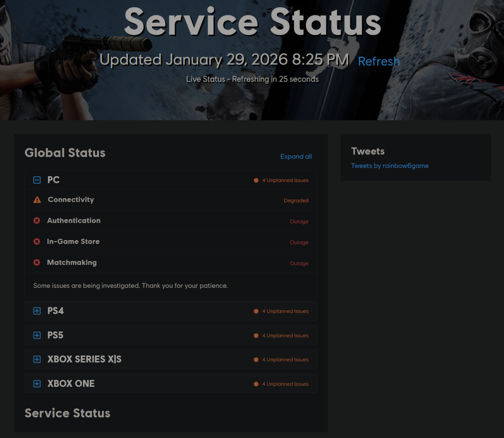Click PS4 '4 Unplanned Issues' text
Screen dimensions: 504x438
click(x=285, y=311)
